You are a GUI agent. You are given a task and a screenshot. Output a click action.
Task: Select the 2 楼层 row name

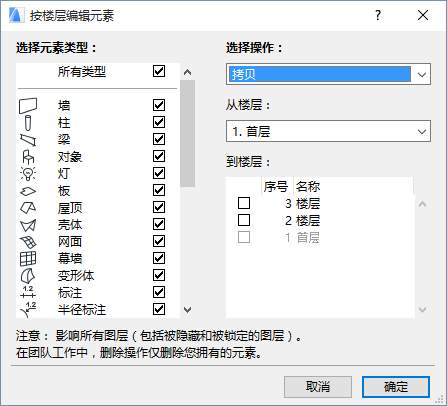[x=308, y=220]
